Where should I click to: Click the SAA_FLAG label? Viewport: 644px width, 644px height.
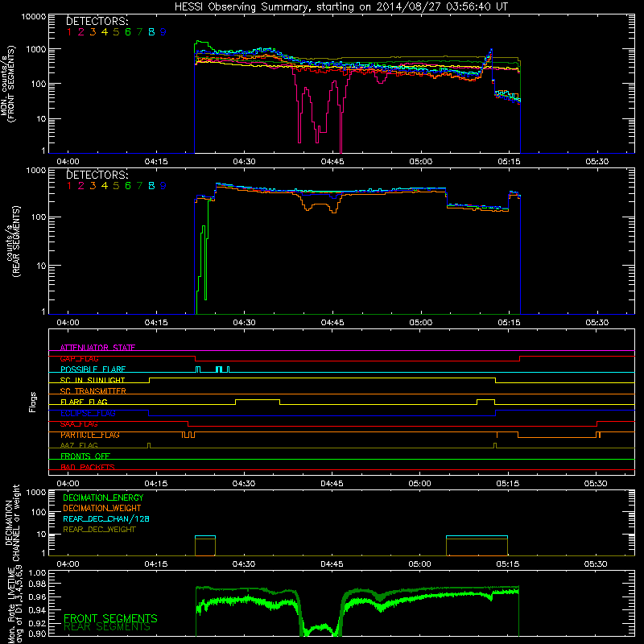(79, 424)
